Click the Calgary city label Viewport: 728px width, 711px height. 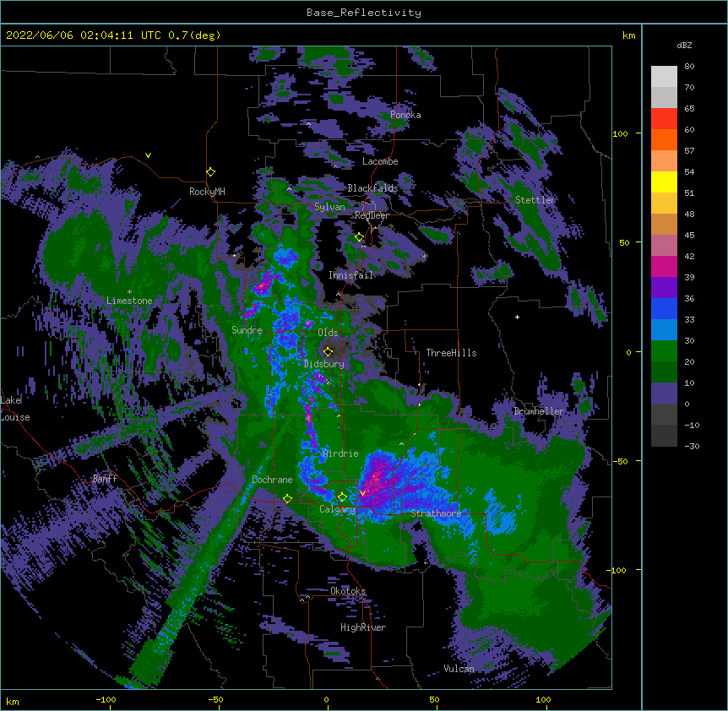(x=338, y=509)
